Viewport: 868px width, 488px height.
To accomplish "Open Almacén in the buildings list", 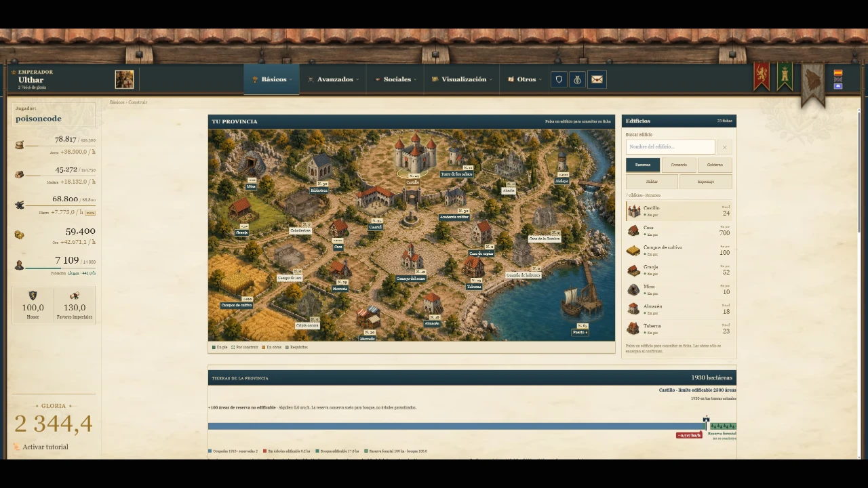I will (679, 309).
